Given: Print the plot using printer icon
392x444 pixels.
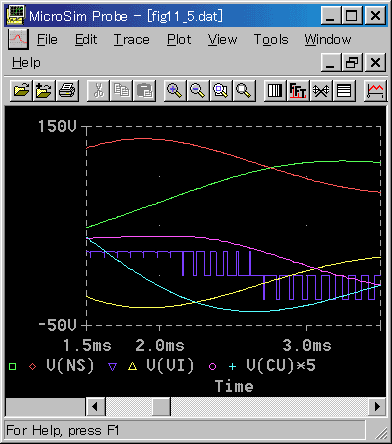Looking at the screenshot, I should [67, 90].
